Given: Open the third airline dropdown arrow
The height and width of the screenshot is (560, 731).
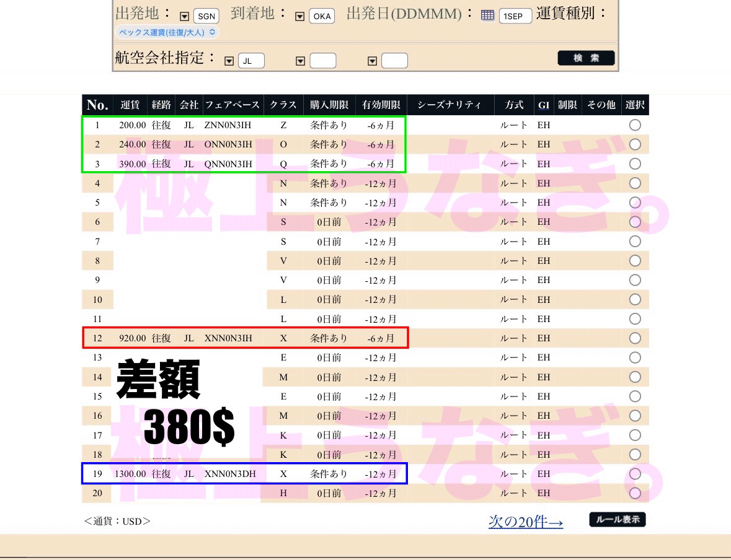Looking at the screenshot, I should [373, 61].
